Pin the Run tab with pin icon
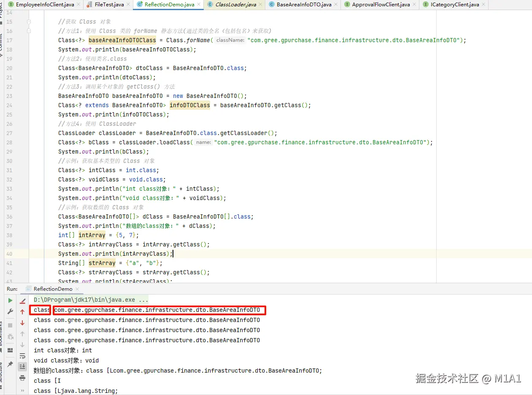Image resolution: width=532 pixels, height=395 pixels. pyautogui.click(x=11, y=364)
